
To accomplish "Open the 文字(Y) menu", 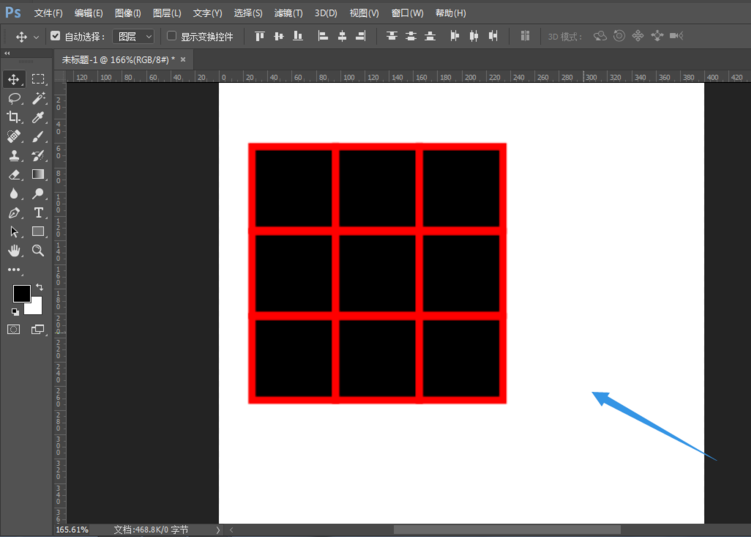I will point(207,13).
